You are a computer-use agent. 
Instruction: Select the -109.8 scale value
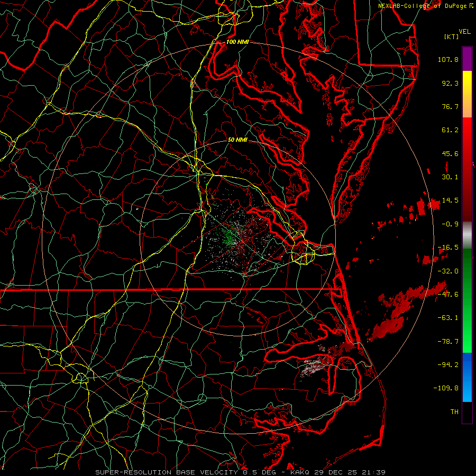pos(446,388)
